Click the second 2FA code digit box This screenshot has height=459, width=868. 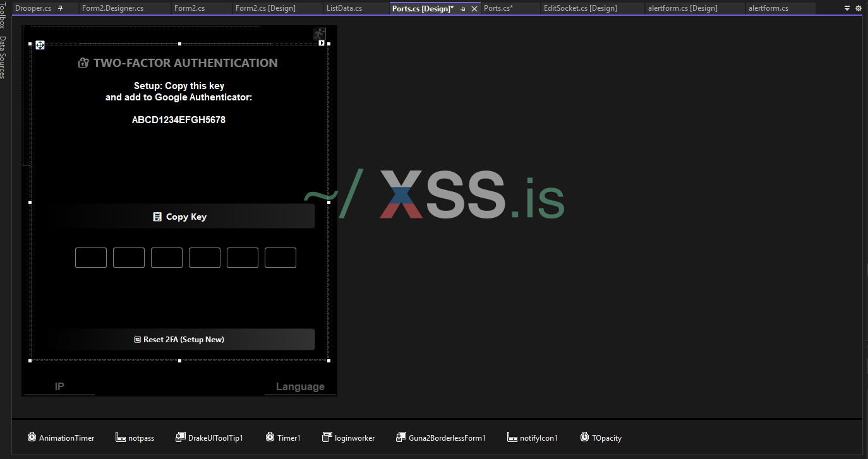click(129, 258)
